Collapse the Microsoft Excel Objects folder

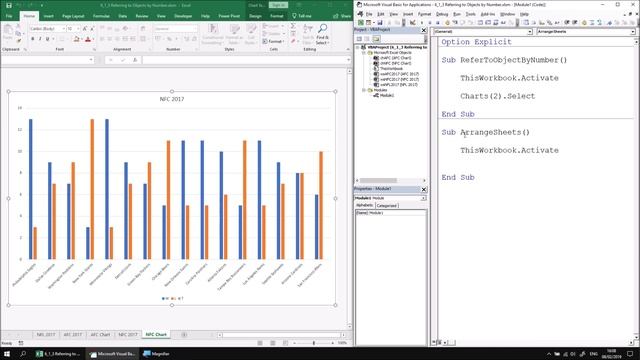coord(364,53)
